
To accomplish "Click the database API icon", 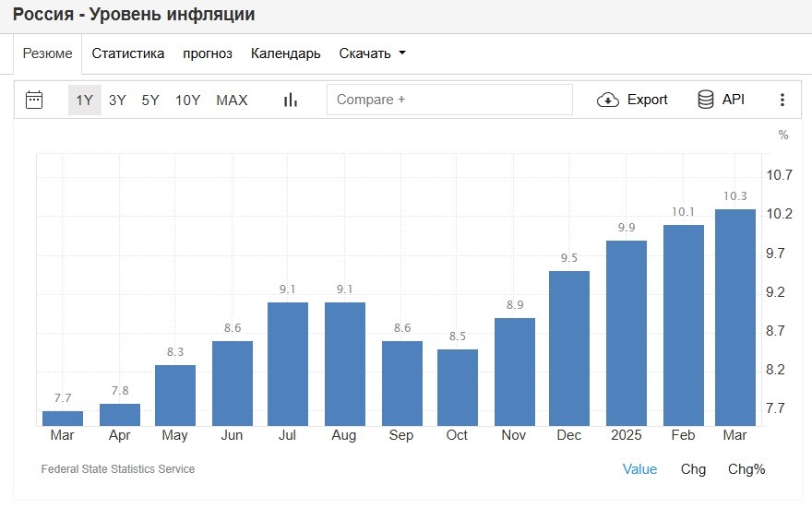I will (x=705, y=100).
